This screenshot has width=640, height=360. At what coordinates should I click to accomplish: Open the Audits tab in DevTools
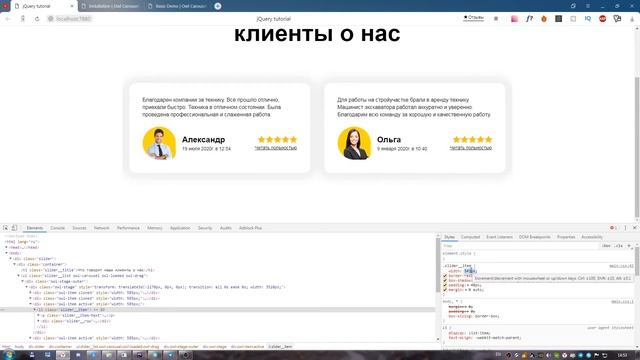[226, 228]
